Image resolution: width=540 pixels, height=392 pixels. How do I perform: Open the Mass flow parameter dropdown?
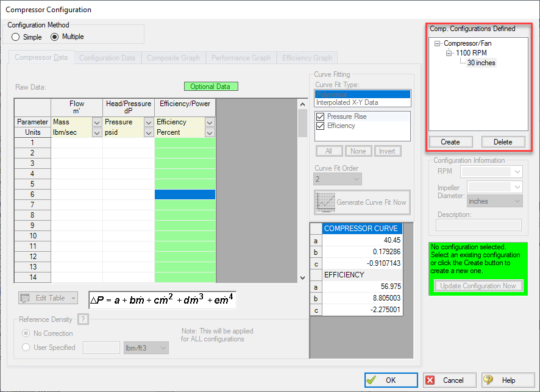pos(96,123)
